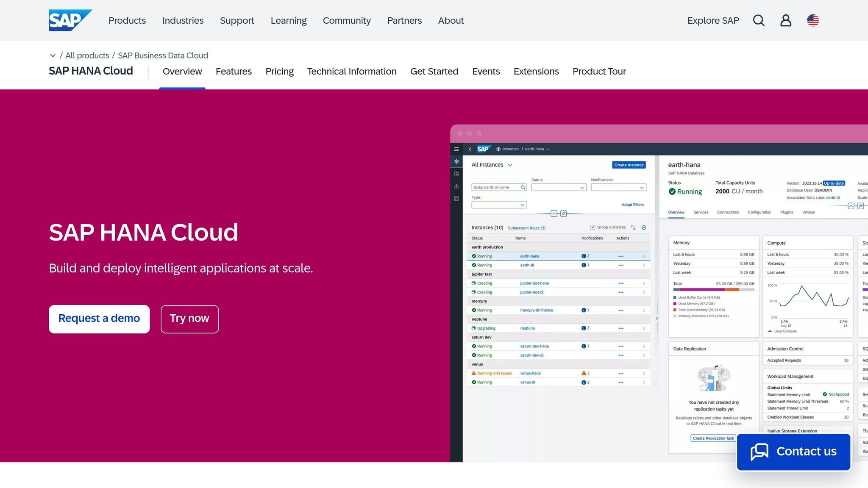Open search in the SAP header

[759, 20]
